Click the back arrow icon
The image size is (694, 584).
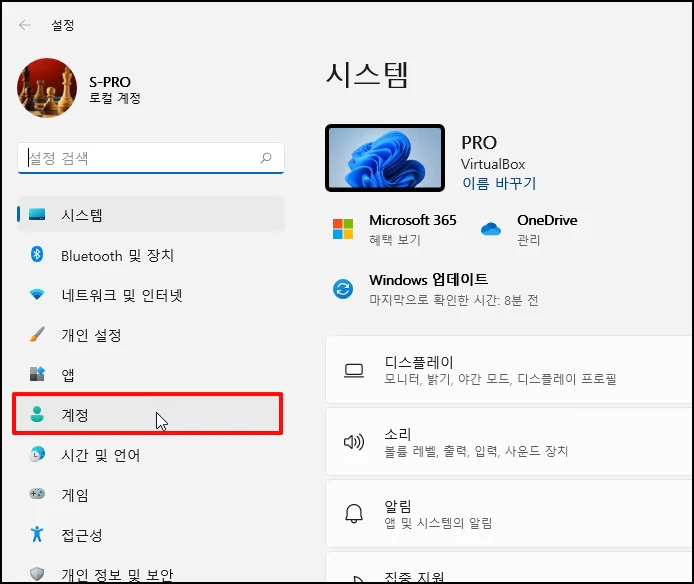click(25, 25)
